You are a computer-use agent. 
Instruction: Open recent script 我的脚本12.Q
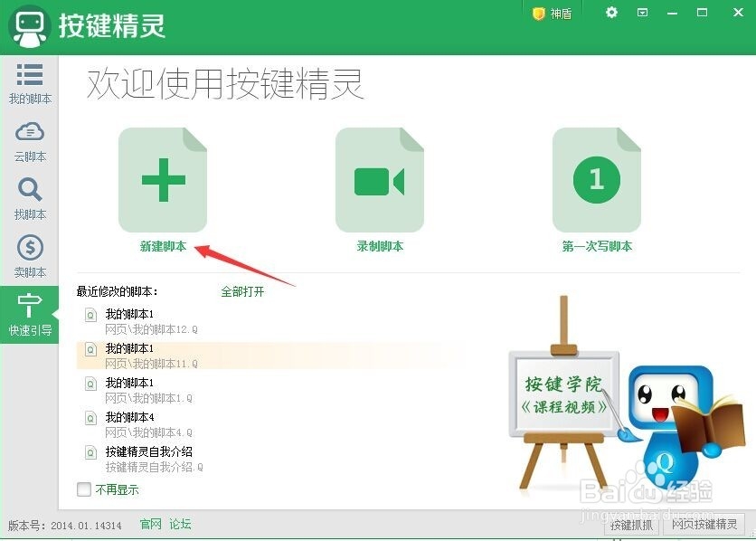pos(151,321)
